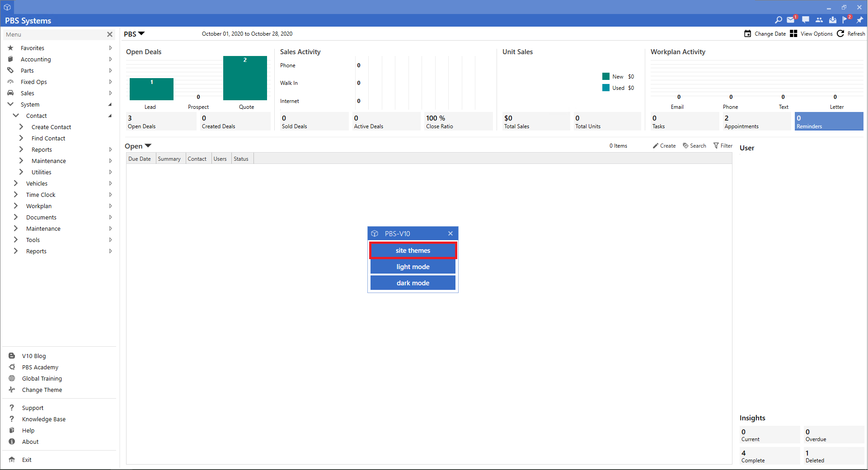Open the chat message bubble icon
Viewport: 868px width, 470px height.
pos(806,20)
